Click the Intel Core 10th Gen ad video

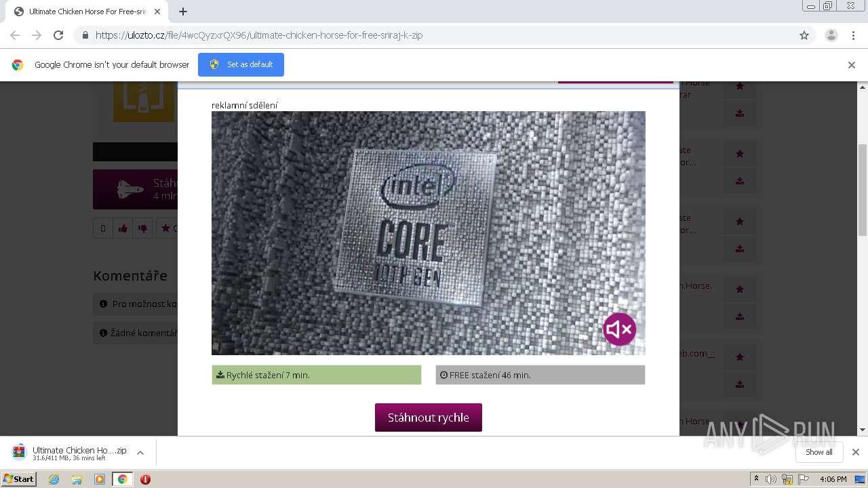(428, 233)
